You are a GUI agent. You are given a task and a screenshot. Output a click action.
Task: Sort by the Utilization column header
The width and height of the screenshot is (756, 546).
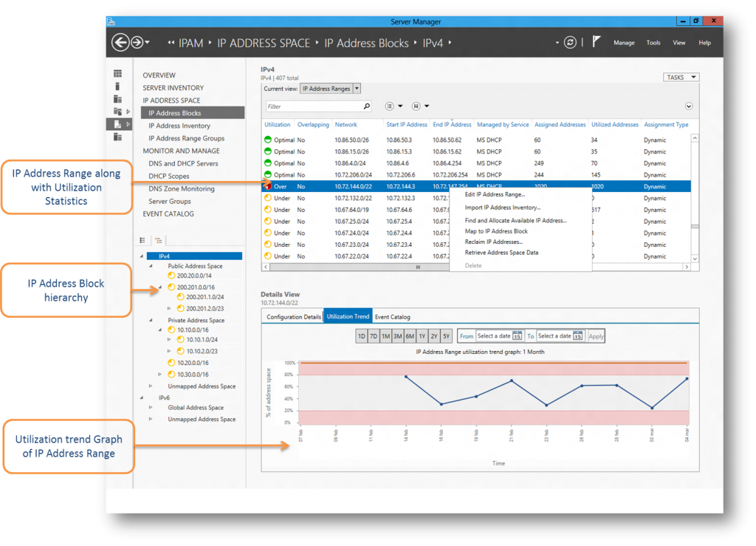pyautogui.click(x=278, y=124)
